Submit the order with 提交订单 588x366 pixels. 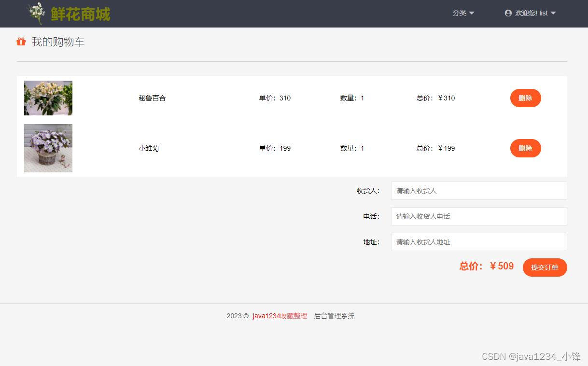pos(545,267)
